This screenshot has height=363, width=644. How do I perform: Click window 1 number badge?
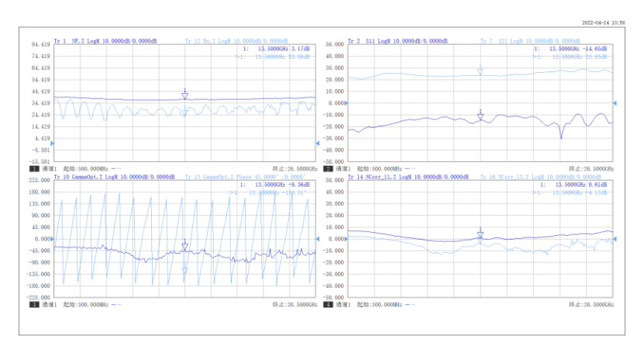tap(34, 168)
